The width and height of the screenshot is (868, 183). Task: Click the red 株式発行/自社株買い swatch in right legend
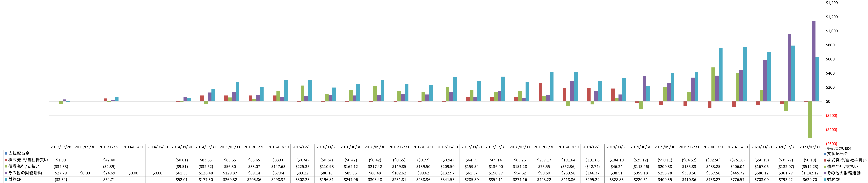click(x=825, y=160)
